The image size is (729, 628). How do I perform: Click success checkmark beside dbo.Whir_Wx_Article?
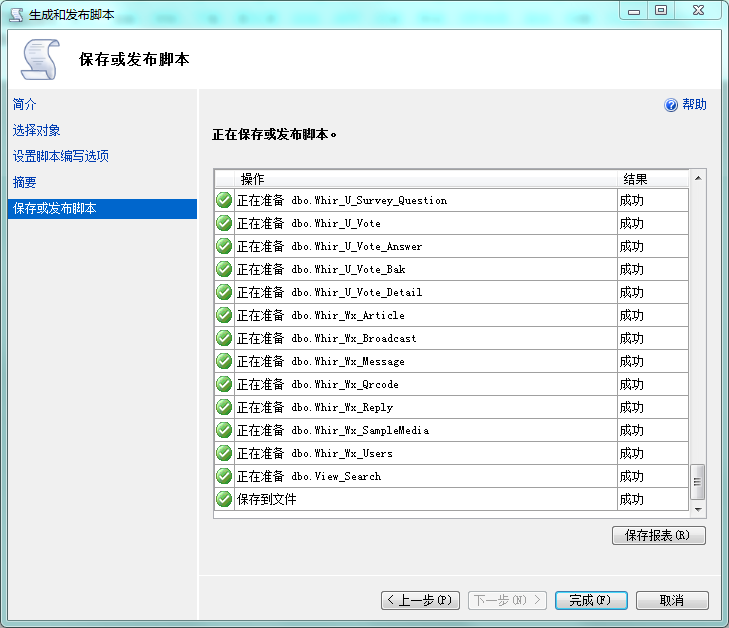(x=224, y=315)
